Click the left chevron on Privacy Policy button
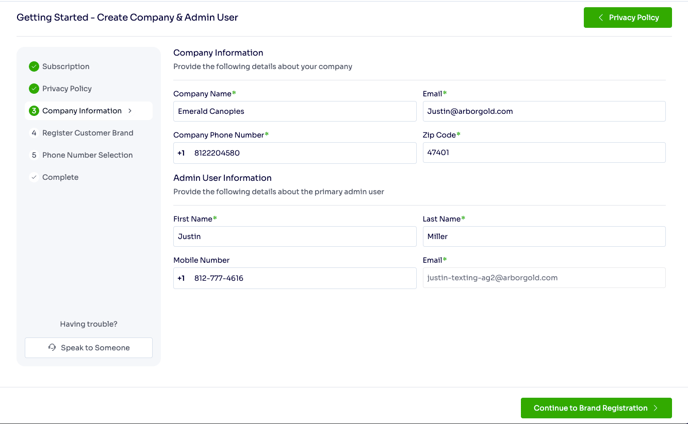Viewport: 688px width, 424px height. coord(601,18)
